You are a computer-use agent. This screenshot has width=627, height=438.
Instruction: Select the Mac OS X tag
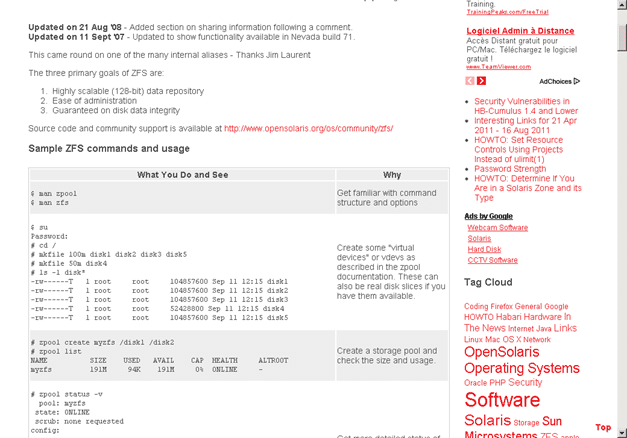[503, 340]
